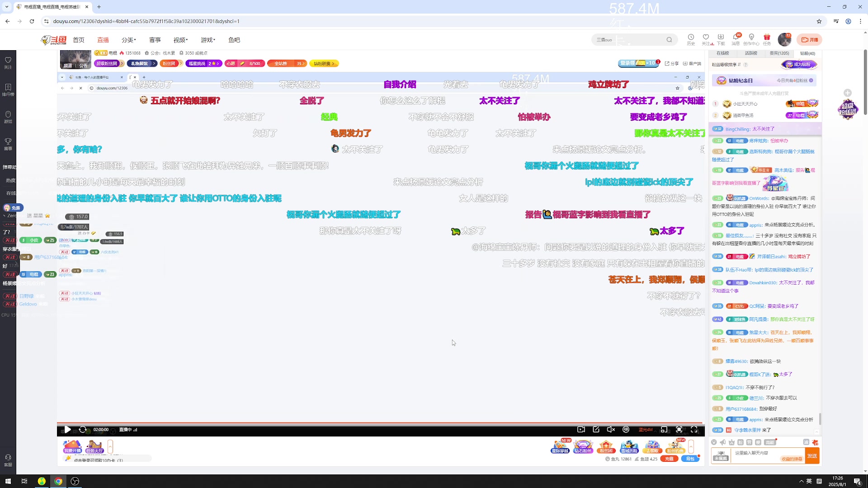Switch to the 贵宾(1205) tab
Image resolution: width=868 pixels, height=488 pixels.
[779, 53]
